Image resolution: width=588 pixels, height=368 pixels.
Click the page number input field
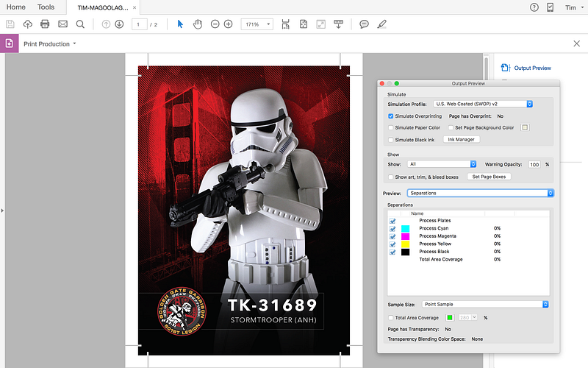(139, 24)
